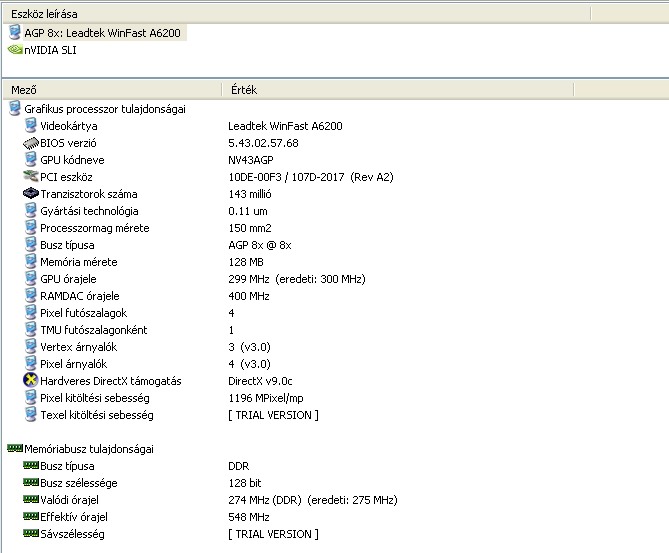
Task: Select the nVIDIA SLI device entry
Action: point(50,50)
